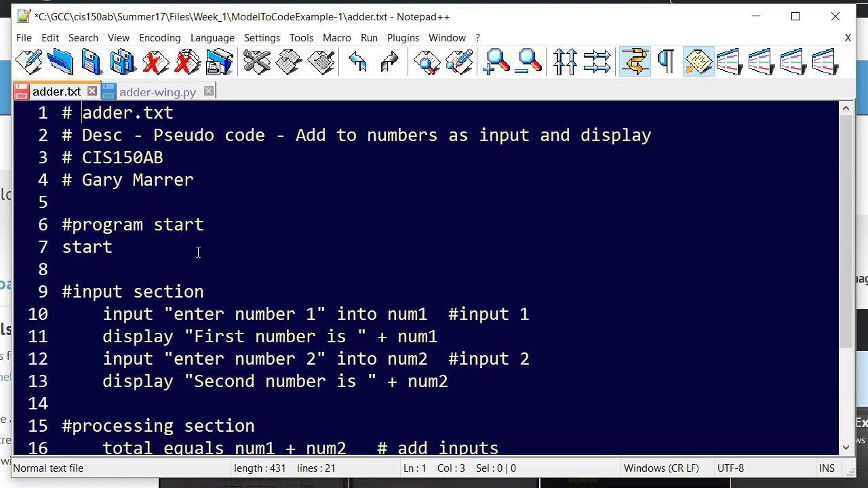Screen dimensions: 868x488
Task: Toggle synchronized horizontal scrolling
Action: 597,62
